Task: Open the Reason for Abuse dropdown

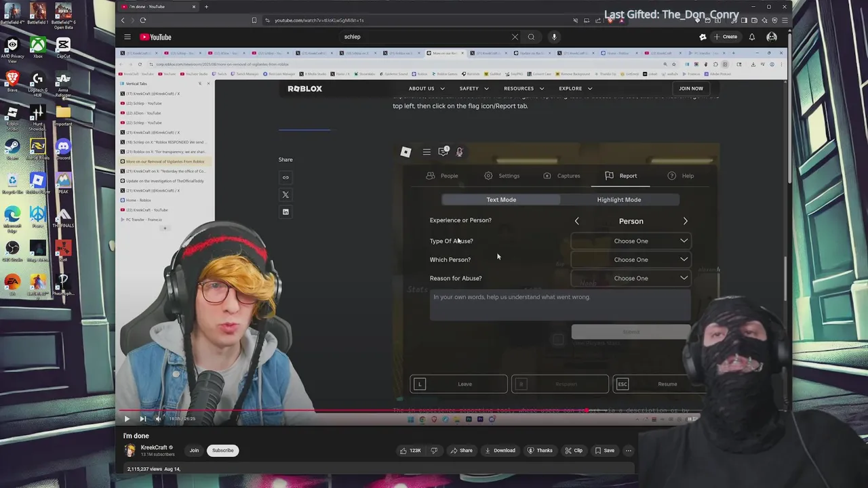Action: coord(631,278)
